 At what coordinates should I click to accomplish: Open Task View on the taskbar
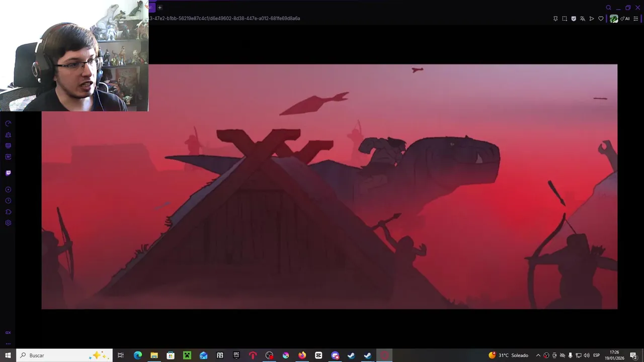[121, 355]
